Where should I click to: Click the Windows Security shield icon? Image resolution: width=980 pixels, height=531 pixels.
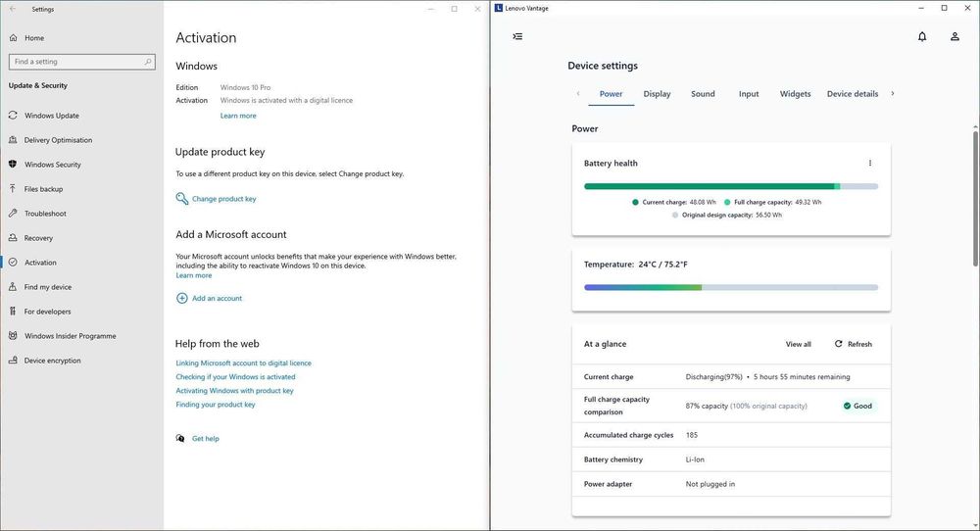pyautogui.click(x=13, y=165)
